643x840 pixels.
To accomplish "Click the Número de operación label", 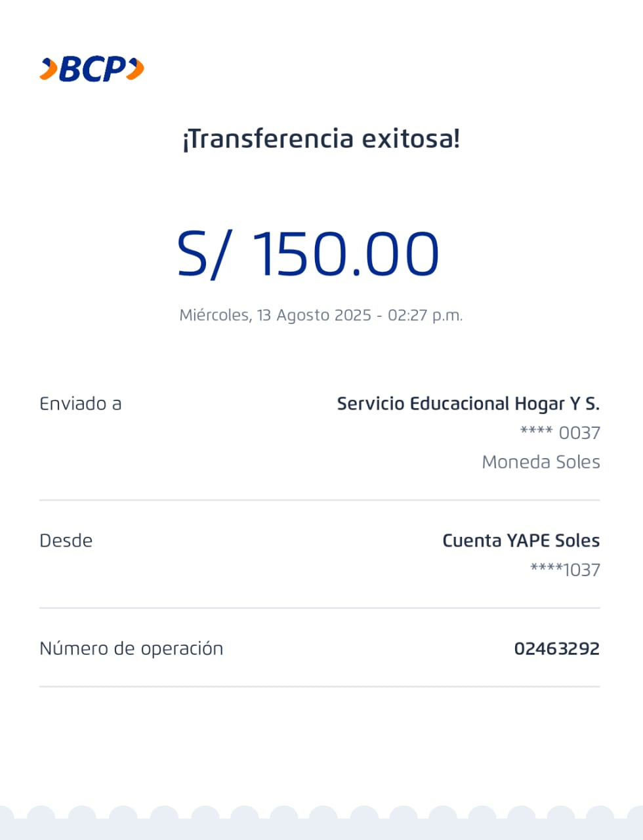I will click(x=131, y=648).
